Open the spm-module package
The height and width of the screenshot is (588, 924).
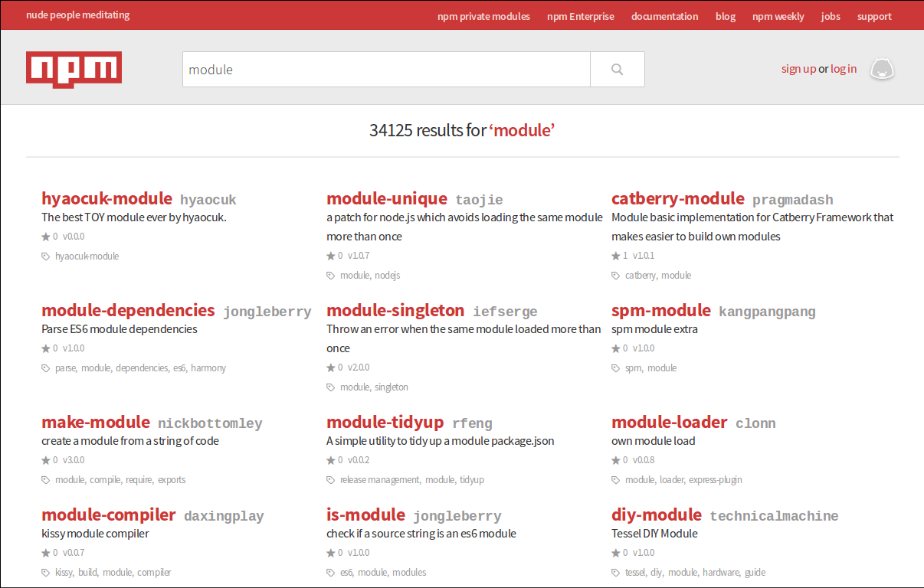click(661, 311)
